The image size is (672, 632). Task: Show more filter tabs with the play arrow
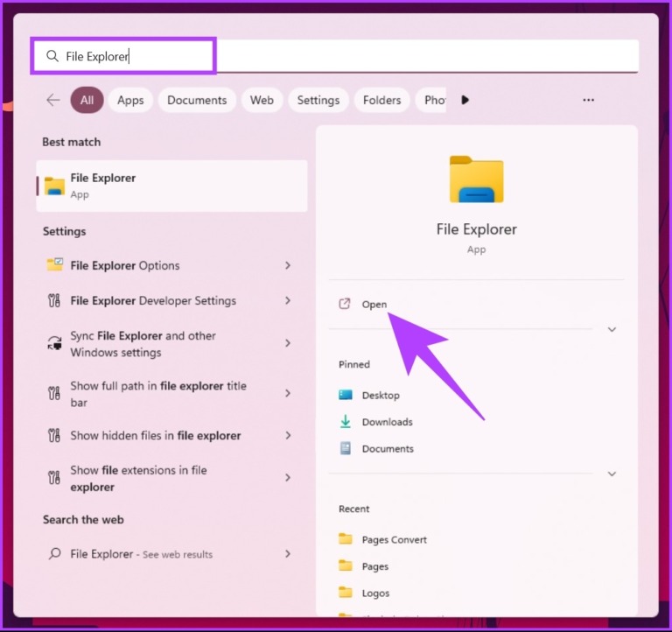[465, 100]
